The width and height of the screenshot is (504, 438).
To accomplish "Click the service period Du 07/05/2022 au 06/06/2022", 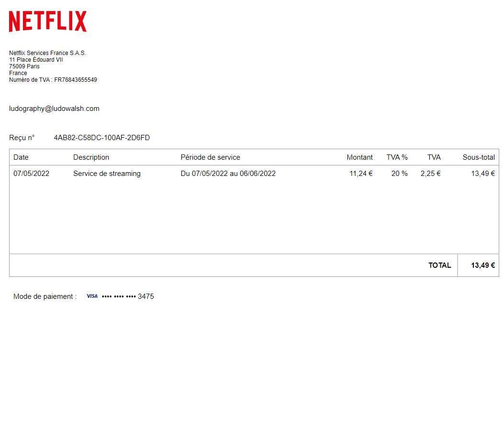I will (x=228, y=174).
